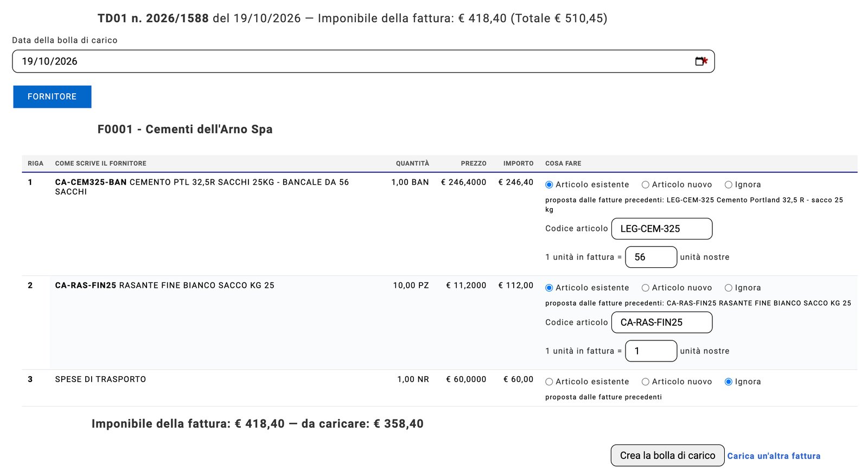Mark CA-RAS-FIN25 row as 'Ignora'
Screen dimensions: 868x471
pos(729,288)
